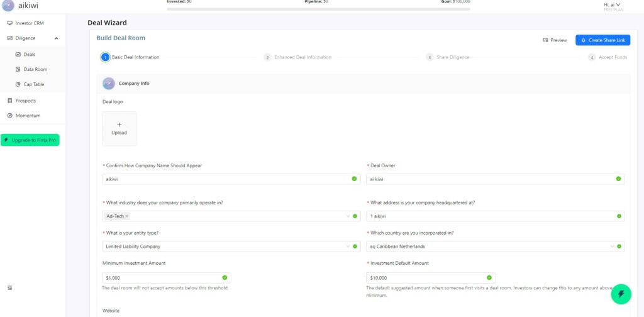Go to step 3 Share Diligence
644x317 pixels.
coord(448,57)
